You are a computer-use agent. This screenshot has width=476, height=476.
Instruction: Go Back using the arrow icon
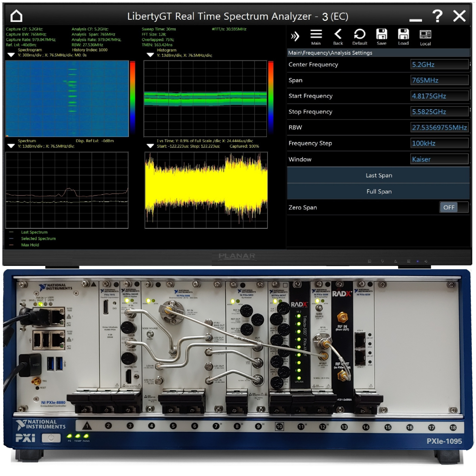click(x=338, y=34)
